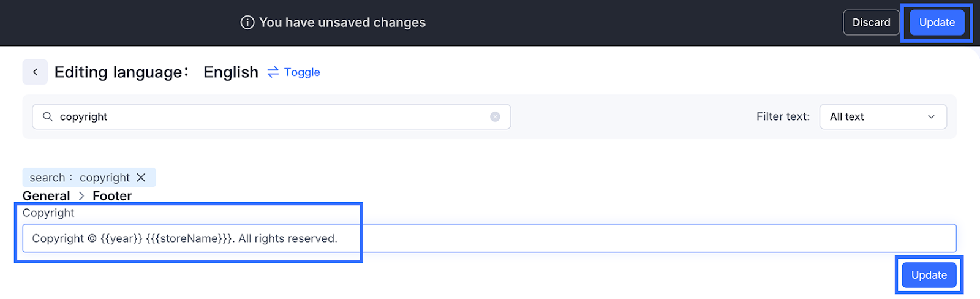Open the 'All text' filter dropdown

(x=882, y=116)
